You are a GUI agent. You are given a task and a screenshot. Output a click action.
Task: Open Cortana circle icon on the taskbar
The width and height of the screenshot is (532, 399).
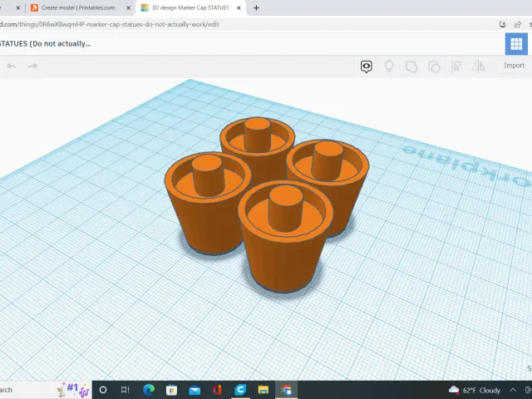tap(103, 390)
